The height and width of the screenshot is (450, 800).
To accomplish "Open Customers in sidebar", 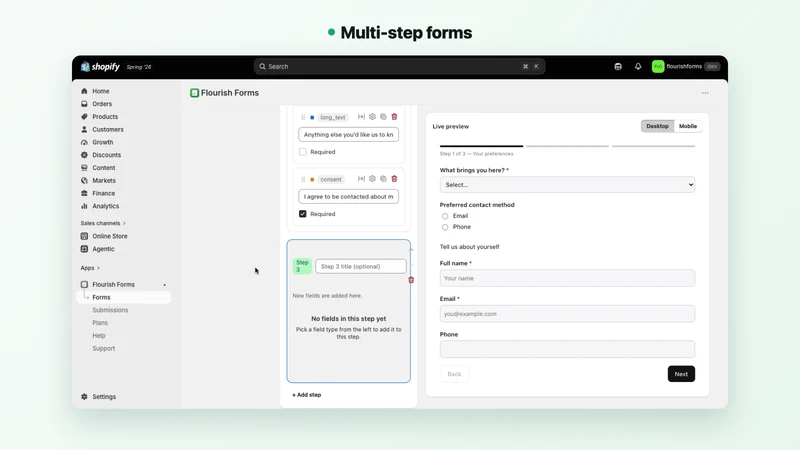I will click(x=108, y=129).
